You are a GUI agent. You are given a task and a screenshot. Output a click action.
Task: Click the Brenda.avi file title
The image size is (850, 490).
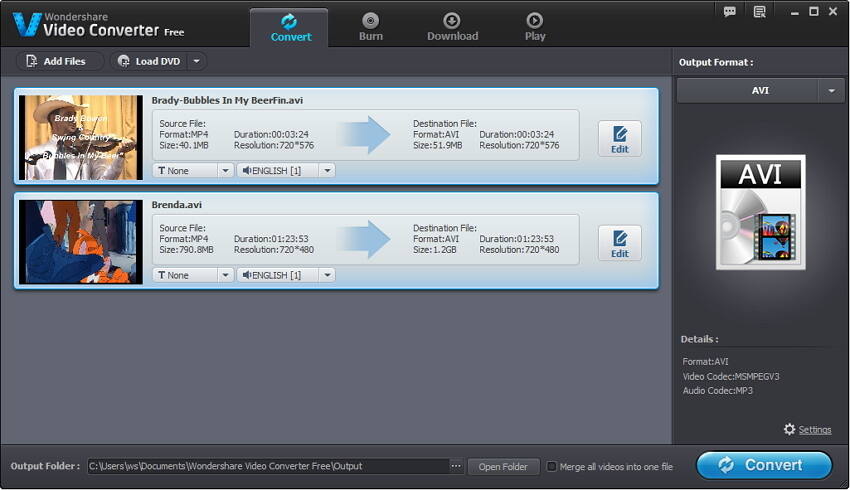tap(177, 205)
